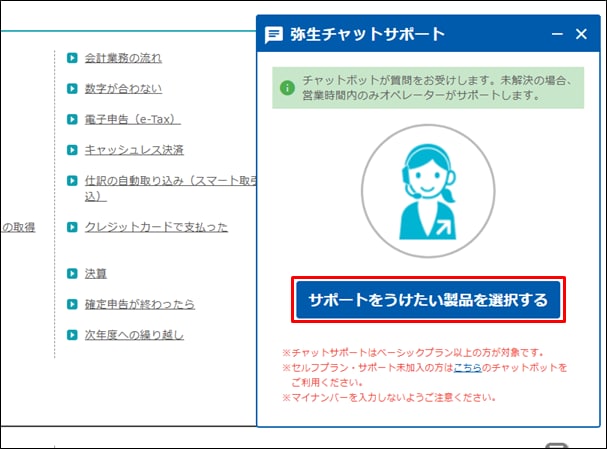
Task: Click the green info icon in notice
Action: 287,88
